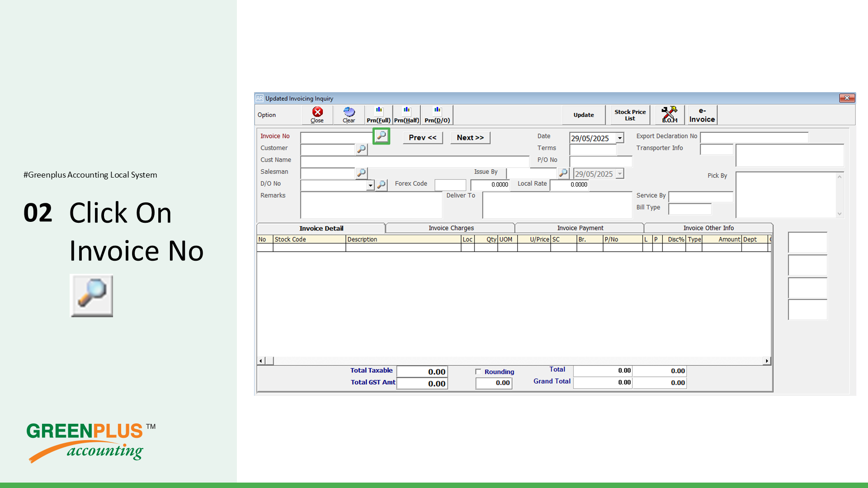Expand the Issue By date dropdown

click(620, 174)
